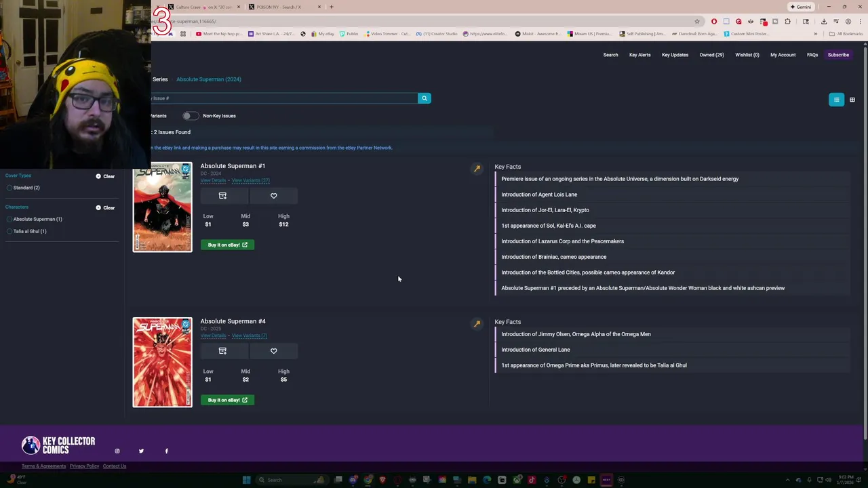
Task: Open Series breadcrumb link
Action: point(160,79)
